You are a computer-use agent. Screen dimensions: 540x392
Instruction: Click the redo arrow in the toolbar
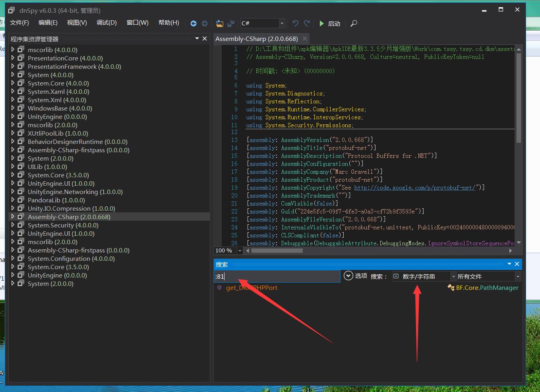tap(307, 23)
